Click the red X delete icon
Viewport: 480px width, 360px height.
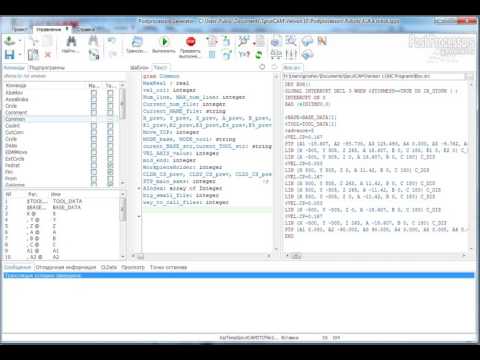[x=48, y=54]
